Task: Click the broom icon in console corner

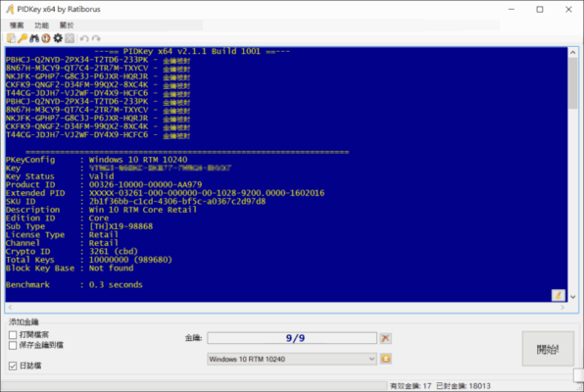Action: pyautogui.click(x=558, y=296)
